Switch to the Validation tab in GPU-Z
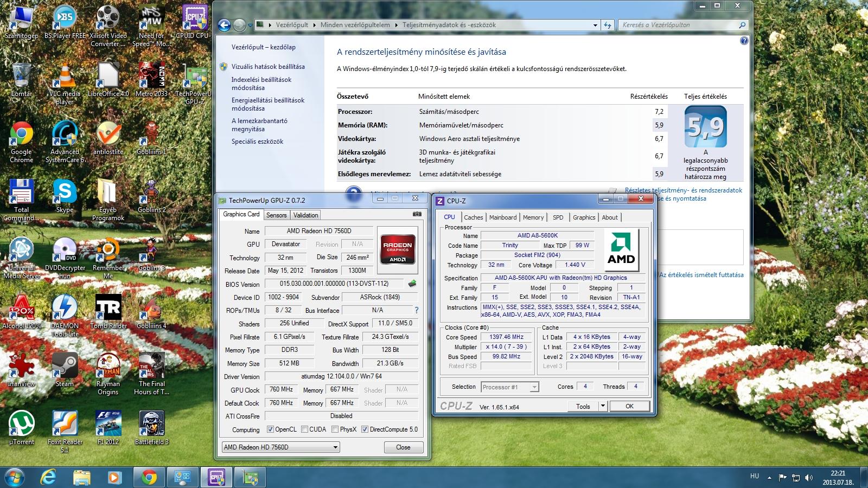The height and width of the screenshot is (488, 868). click(305, 215)
